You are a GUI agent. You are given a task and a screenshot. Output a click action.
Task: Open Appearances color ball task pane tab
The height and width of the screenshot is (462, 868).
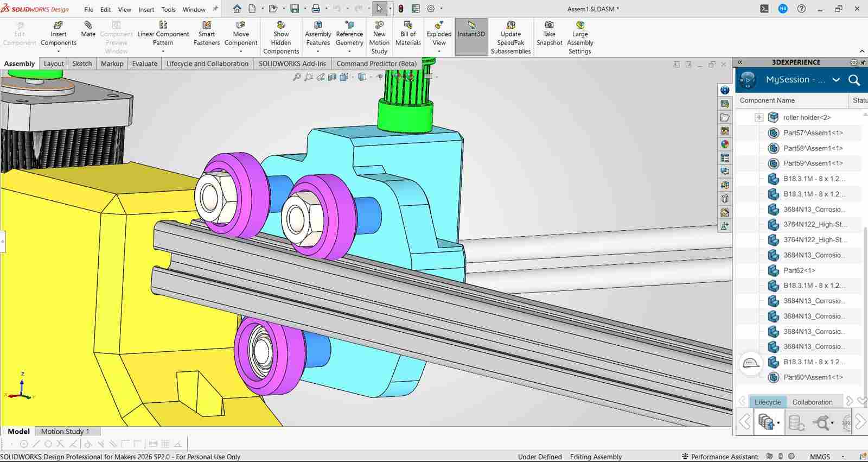click(x=725, y=144)
